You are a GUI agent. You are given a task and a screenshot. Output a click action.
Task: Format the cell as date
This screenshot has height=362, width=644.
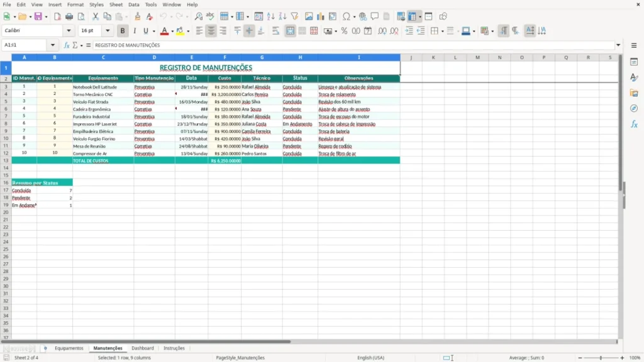point(368,31)
